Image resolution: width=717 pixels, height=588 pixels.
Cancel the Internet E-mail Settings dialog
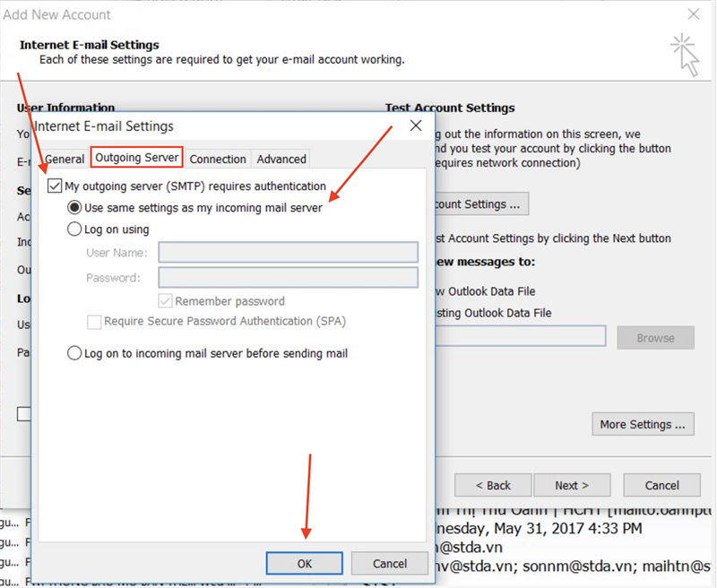389,563
